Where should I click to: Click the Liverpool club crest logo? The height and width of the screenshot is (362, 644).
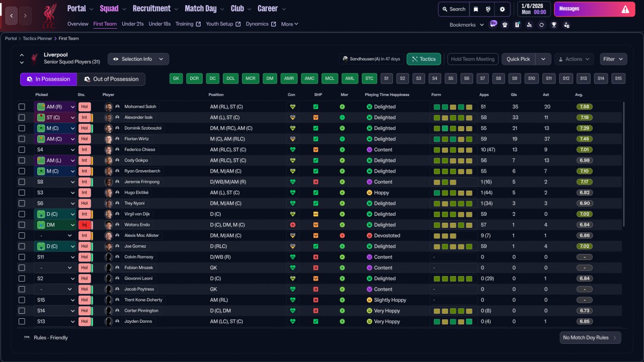click(x=49, y=16)
